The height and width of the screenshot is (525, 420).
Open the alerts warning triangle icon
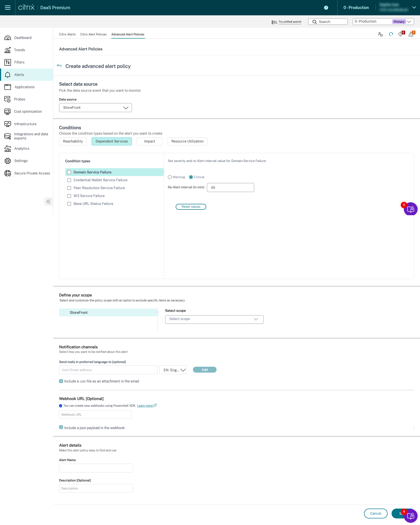411,34
